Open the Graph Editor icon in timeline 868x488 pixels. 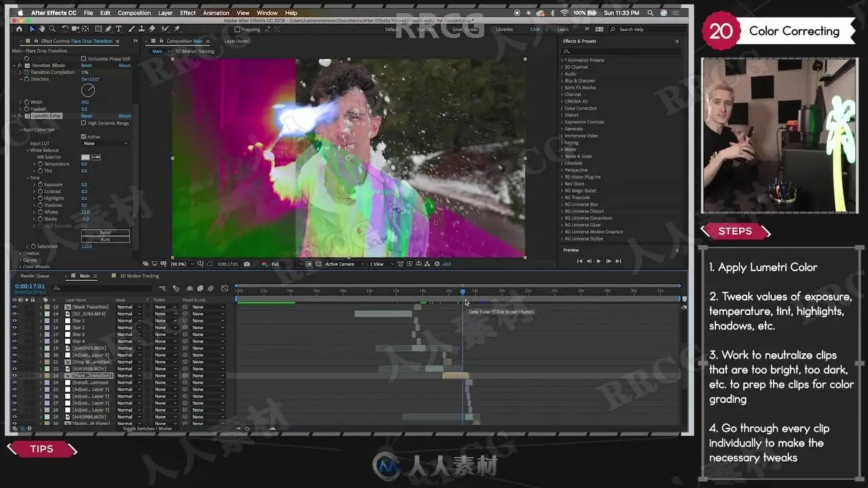[224, 288]
